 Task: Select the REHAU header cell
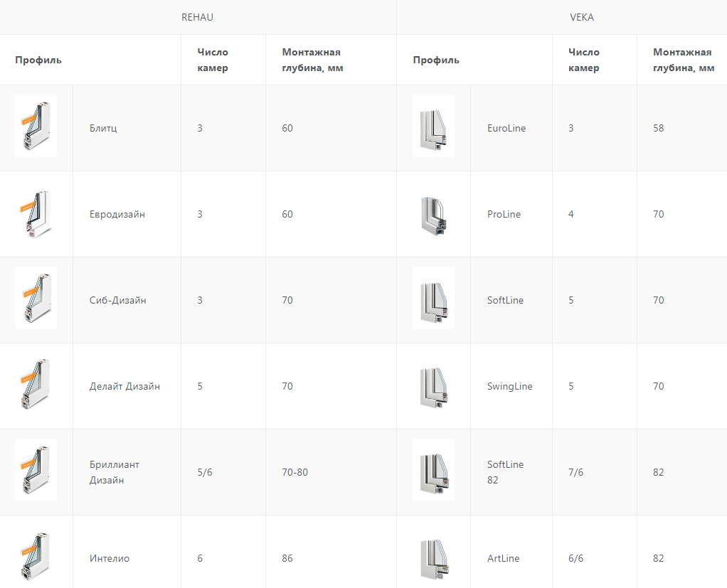(x=198, y=17)
